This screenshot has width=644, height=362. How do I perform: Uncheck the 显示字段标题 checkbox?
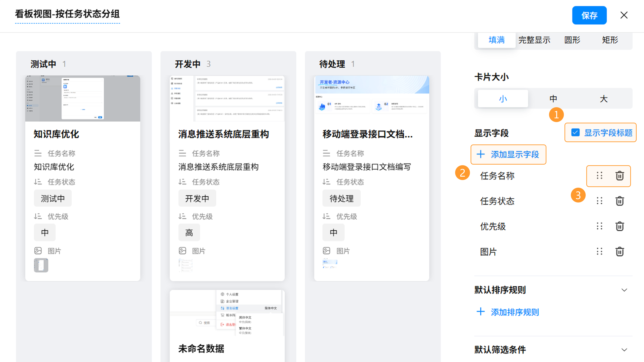coord(575,132)
